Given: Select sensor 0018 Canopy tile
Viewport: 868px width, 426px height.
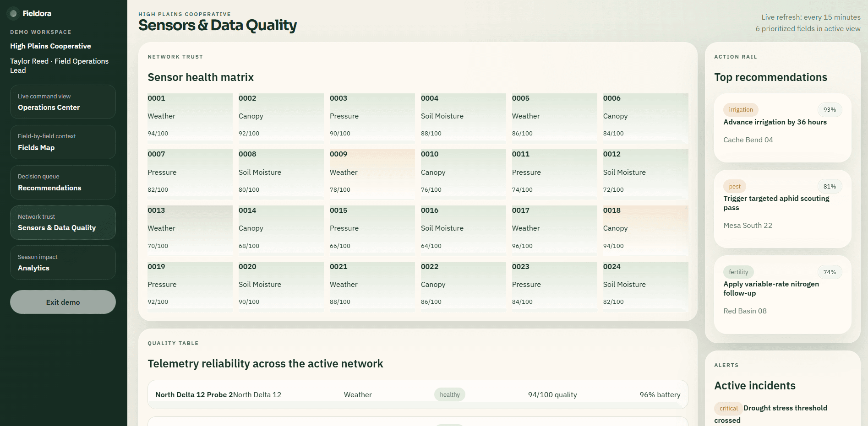Looking at the screenshot, I should click(646, 231).
